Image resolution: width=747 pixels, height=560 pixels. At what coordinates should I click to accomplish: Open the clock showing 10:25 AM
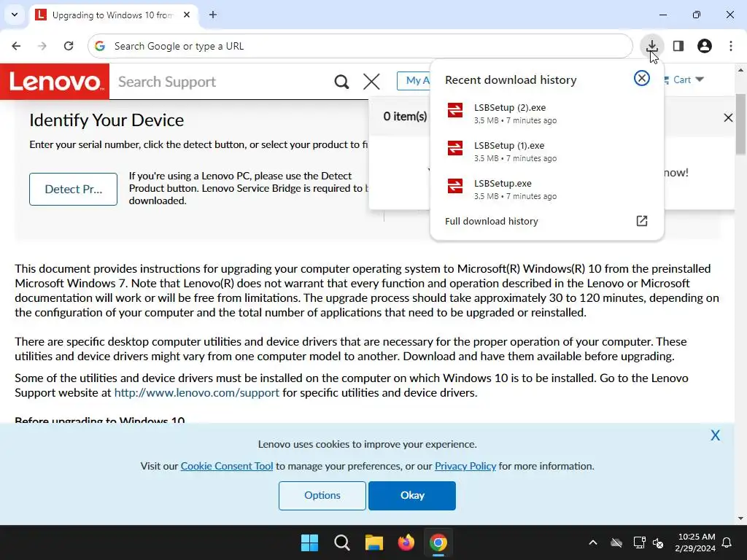pyautogui.click(x=695, y=542)
